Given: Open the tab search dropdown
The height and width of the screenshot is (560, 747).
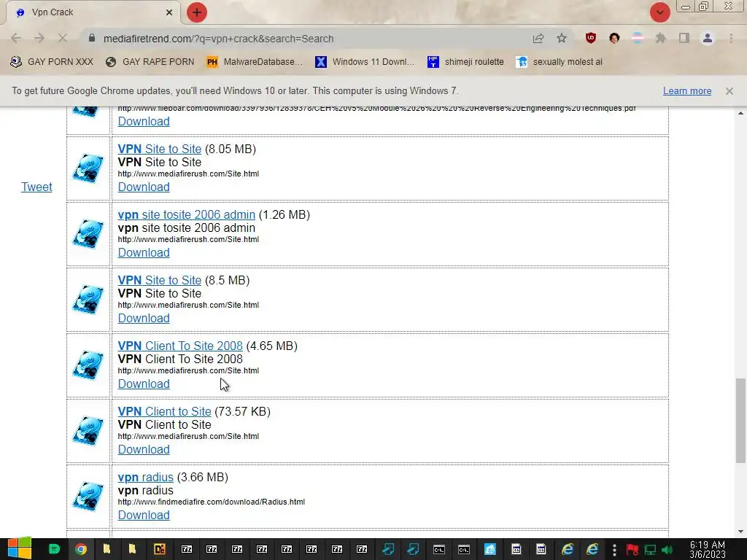Looking at the screenshot, I should pyautogui.click(x=659, y=12).
